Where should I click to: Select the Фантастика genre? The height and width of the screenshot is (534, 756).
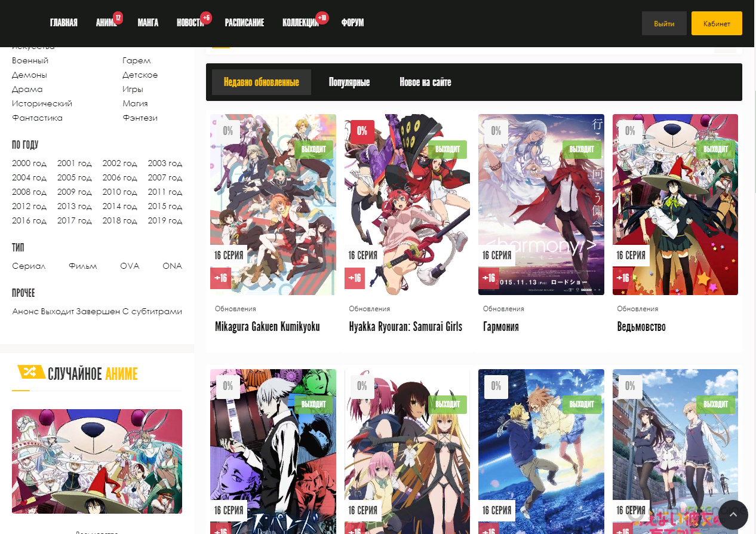tap(37, 118)
